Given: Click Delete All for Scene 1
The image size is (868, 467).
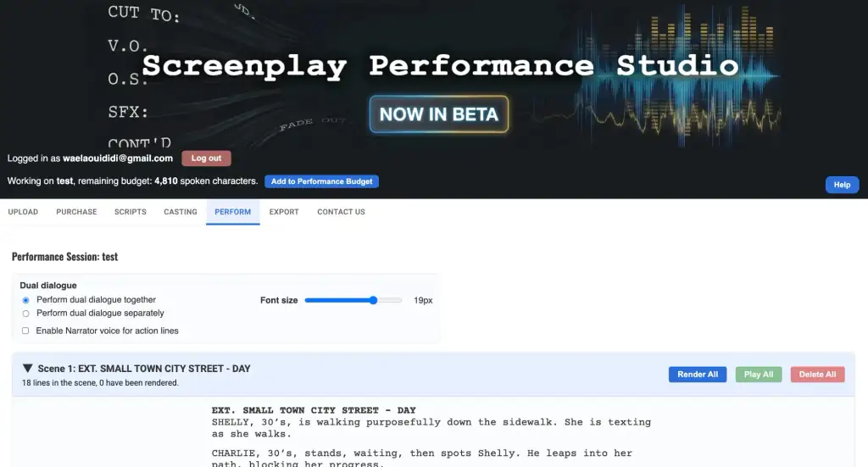Looking at the screenshot, I should (x=817, y=375).
